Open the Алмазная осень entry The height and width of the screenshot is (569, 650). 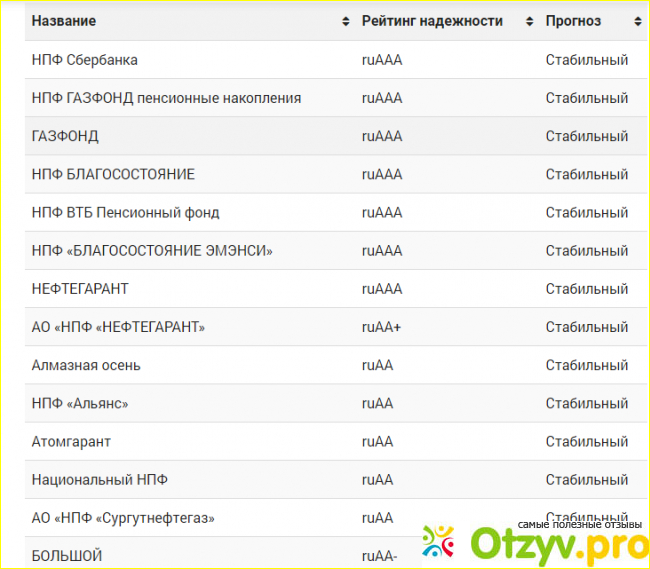coord(86,365)
